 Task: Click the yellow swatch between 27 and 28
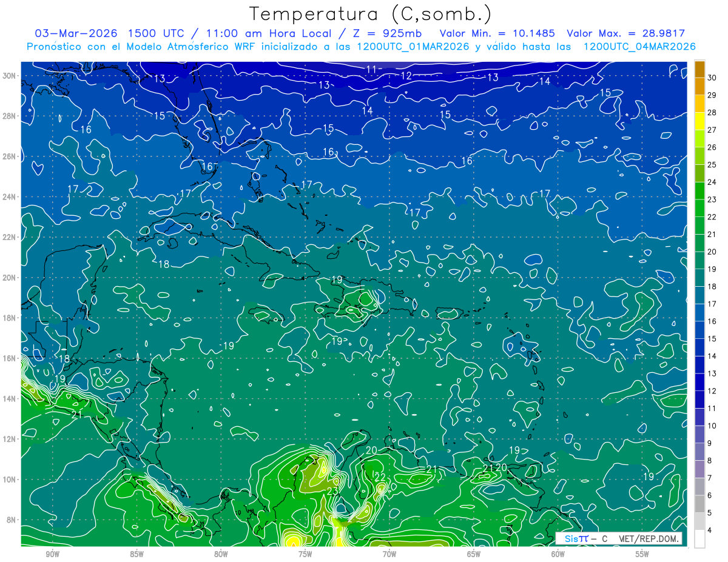pos(699,121)
